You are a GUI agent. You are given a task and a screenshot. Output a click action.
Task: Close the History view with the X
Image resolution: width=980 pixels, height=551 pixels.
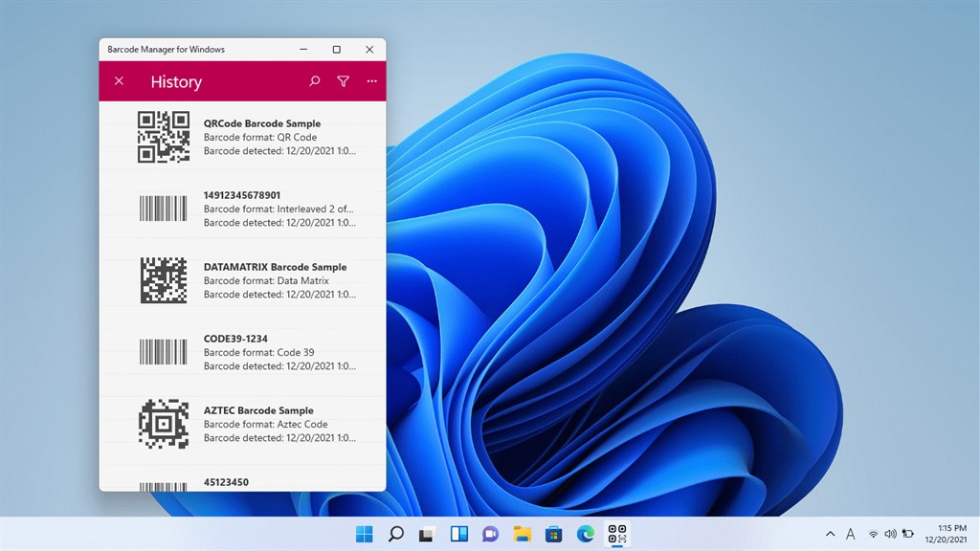(119, 81)
